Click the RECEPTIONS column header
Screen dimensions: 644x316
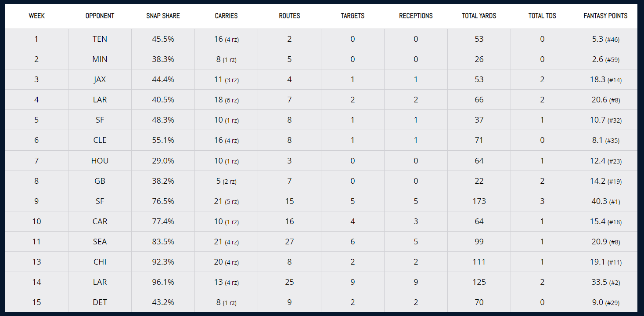416,16
